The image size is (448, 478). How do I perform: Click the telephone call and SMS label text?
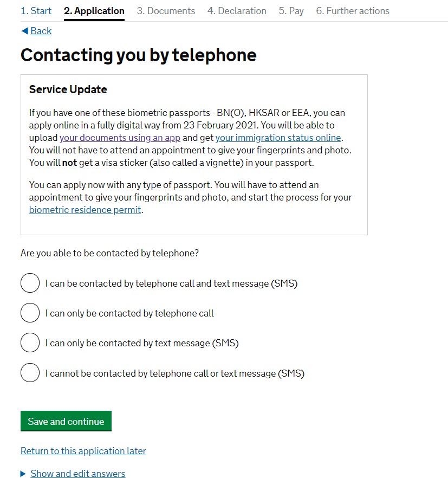171,283
